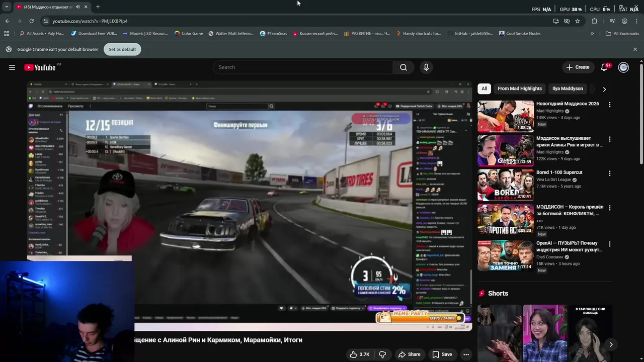The image size is (644, 362).
Task: Bookmark this page with the star
Action: [578, 21]
